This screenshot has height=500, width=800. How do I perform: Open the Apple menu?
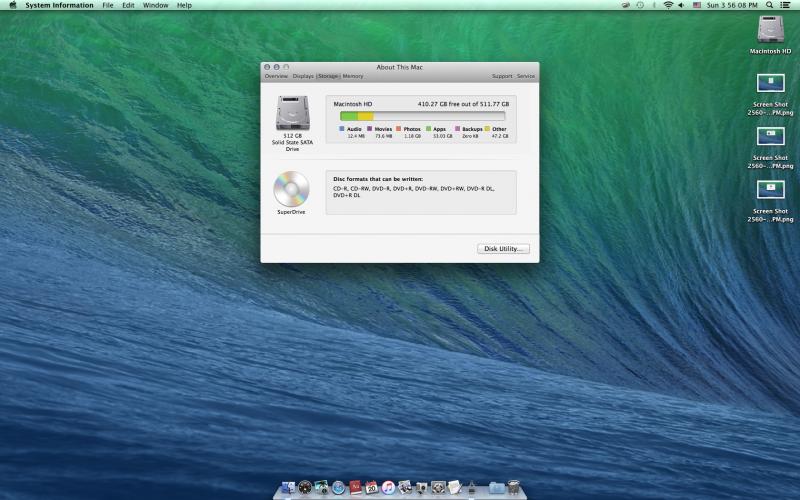click(13, 5)
